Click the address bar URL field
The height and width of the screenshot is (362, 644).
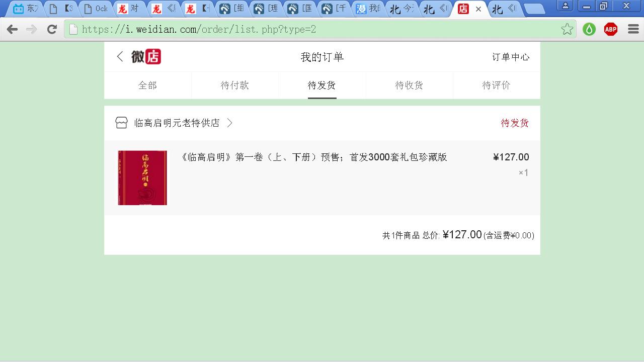coord(312,29)
